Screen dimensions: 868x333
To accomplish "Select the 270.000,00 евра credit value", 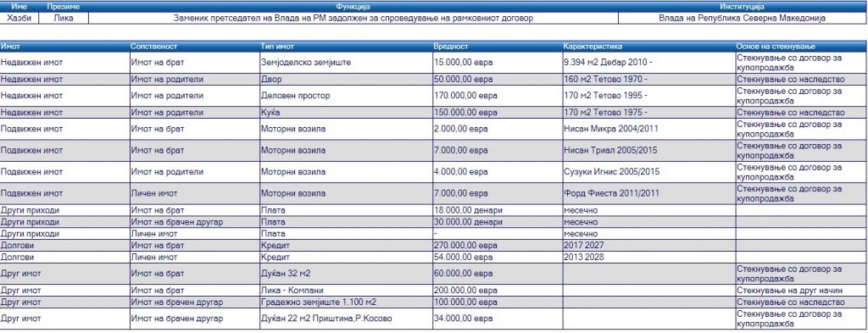I will click(497, 245).
